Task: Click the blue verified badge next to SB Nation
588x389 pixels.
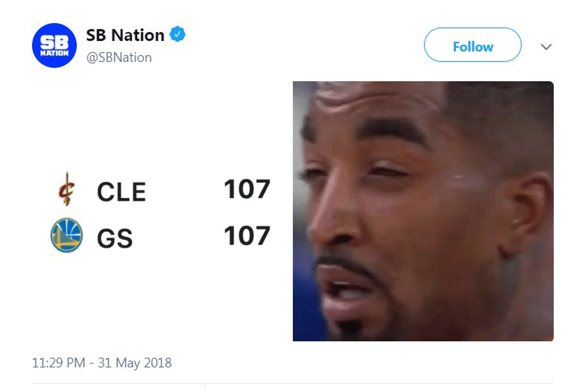Action: (177, 35)
